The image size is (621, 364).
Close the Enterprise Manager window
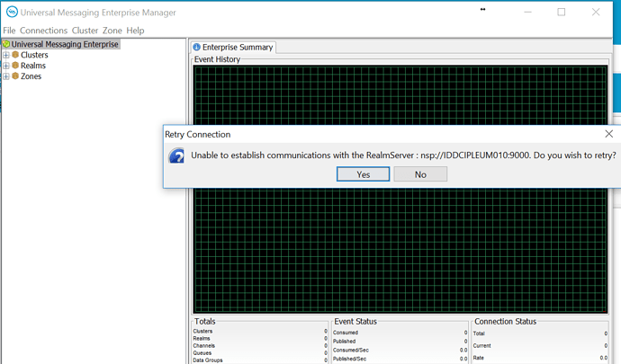click(x=596, y=12)
